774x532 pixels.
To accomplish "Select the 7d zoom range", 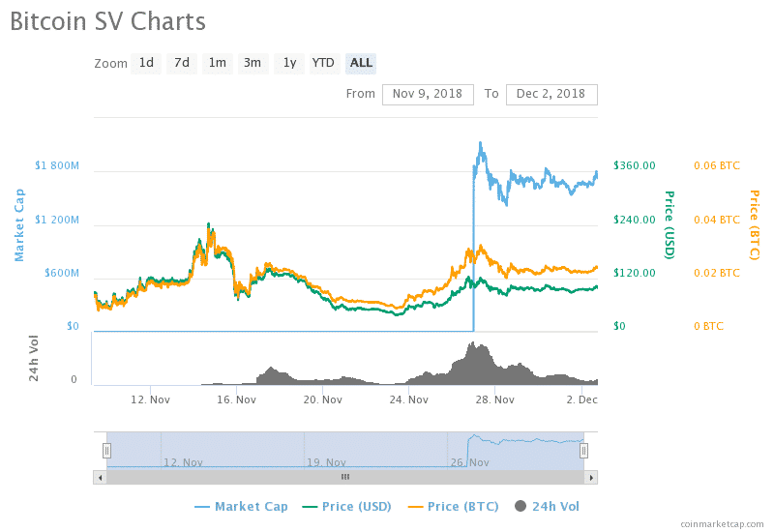I will tap(182, 63).
